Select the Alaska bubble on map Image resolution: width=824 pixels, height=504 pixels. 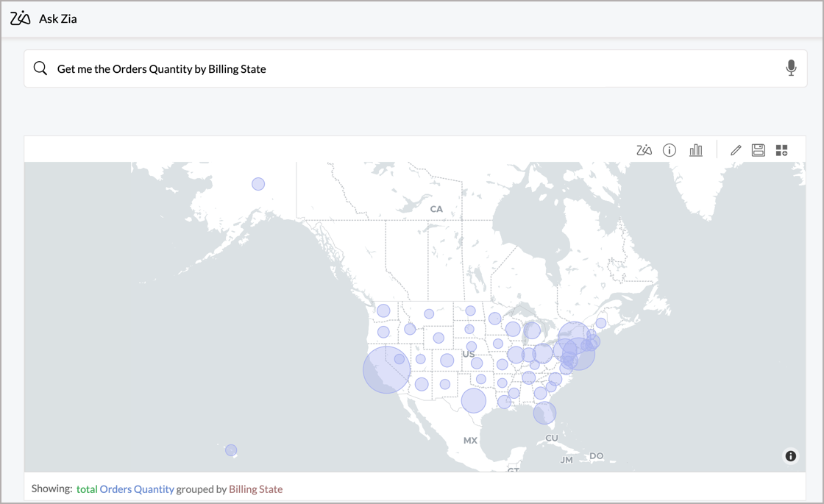click(258, 184)
